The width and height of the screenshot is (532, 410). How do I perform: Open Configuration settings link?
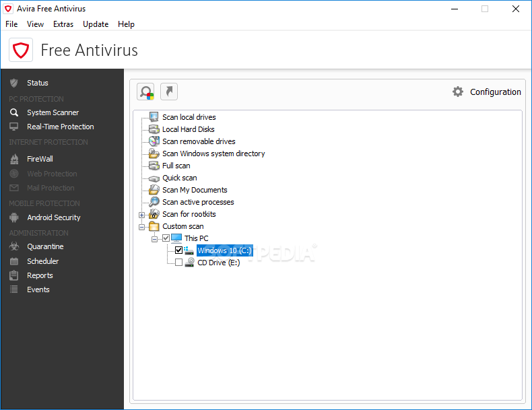[496, 92]
